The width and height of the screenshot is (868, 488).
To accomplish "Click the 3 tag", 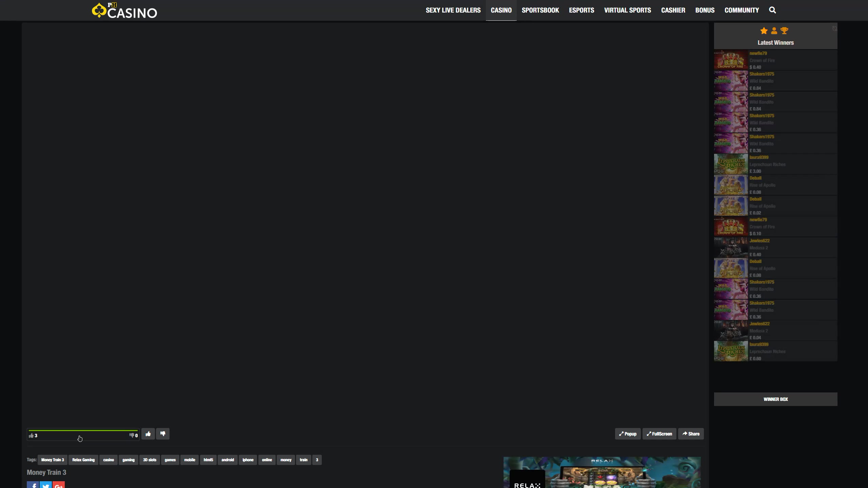I will pyautogui.click(x=317, y=460).
